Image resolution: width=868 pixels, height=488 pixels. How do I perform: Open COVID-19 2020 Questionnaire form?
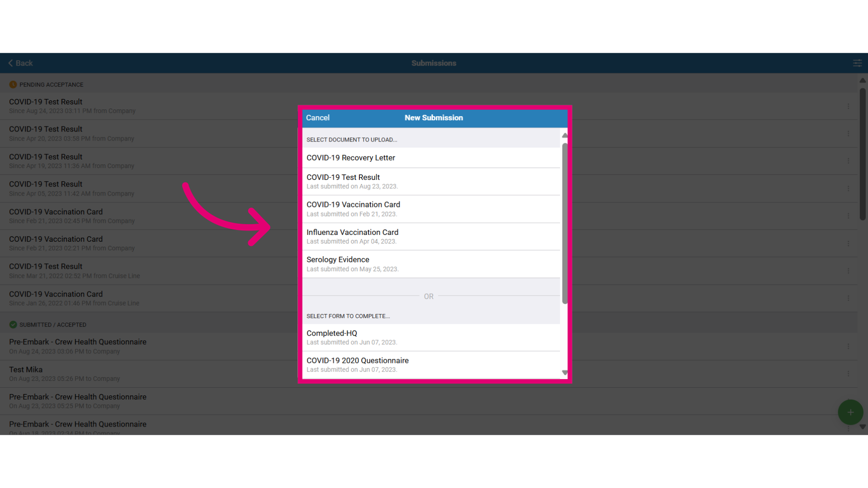point(431,365)
